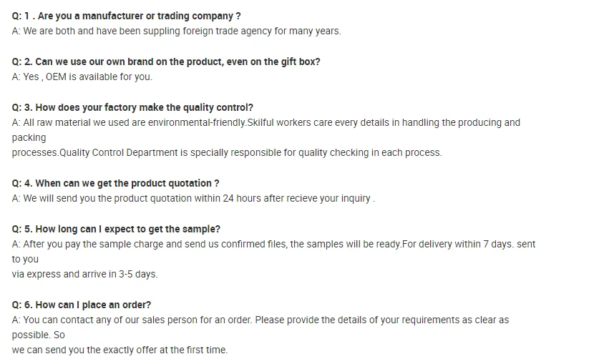Click the "Quality Control Department" sentence line
The image size is (604, 364).
click(226, 152)
